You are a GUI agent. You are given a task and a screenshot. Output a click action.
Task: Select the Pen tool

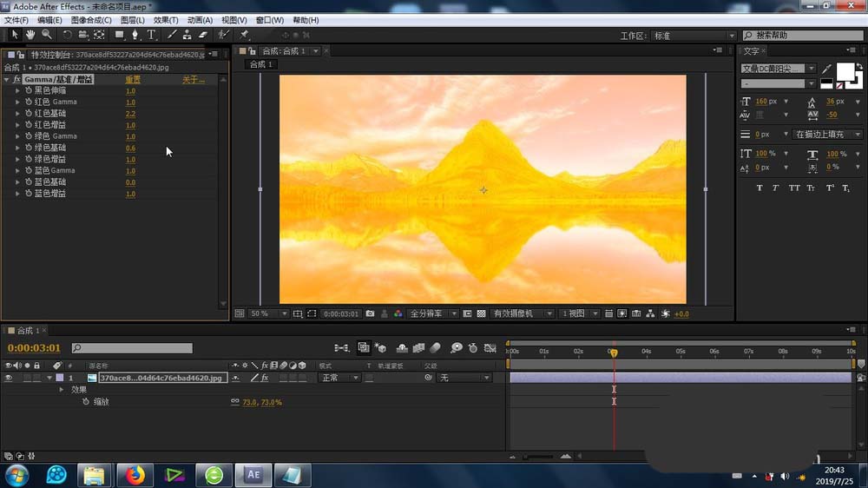tap(135, 35)
